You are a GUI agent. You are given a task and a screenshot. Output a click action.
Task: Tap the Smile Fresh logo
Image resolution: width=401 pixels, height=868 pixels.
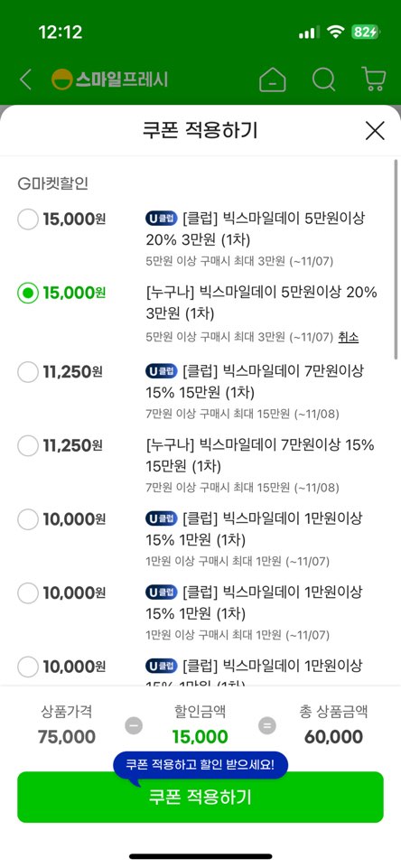pos(109,79)
